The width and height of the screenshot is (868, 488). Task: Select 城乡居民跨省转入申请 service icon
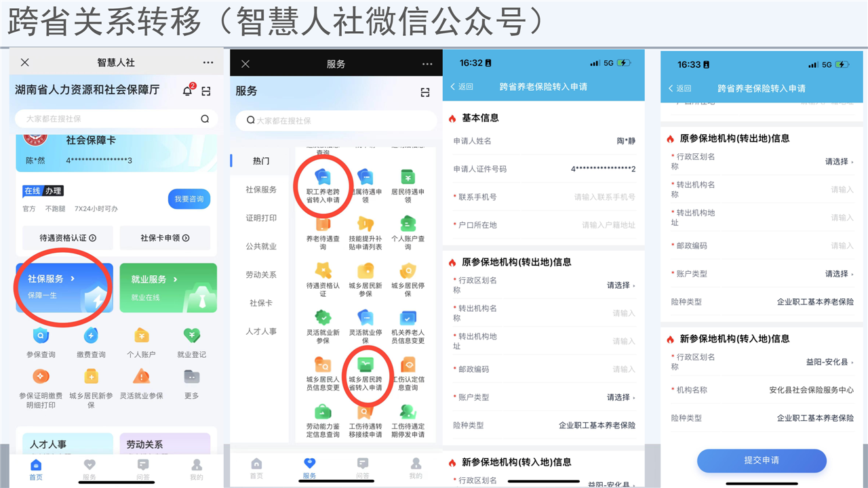point(366,374)
